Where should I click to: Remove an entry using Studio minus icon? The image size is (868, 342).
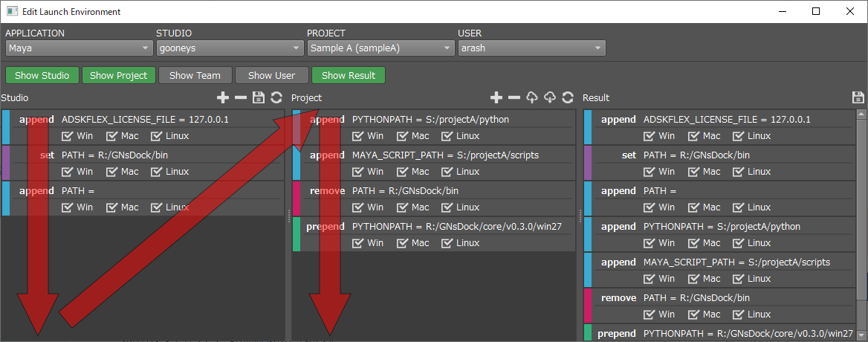coord(240,97)
